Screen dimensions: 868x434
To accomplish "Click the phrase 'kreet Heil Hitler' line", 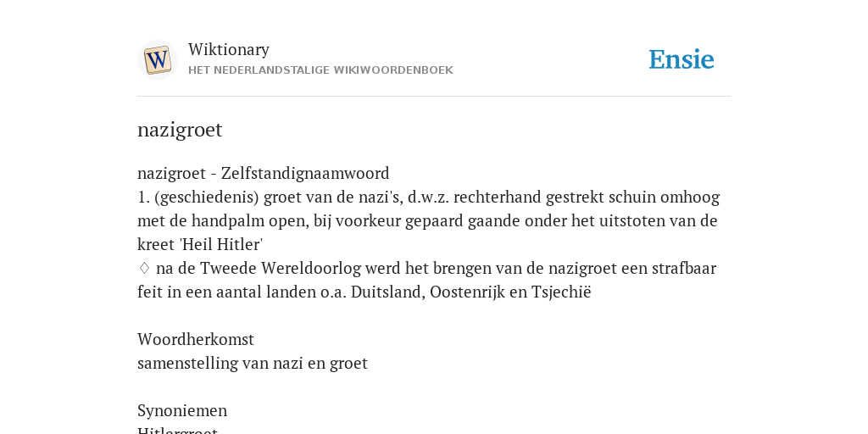I will tap(200, 244).
